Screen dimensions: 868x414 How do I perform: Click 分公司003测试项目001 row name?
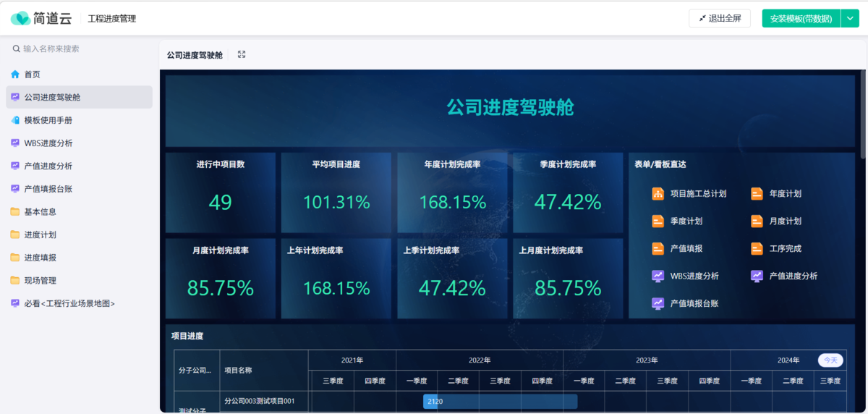click(260, 401)
